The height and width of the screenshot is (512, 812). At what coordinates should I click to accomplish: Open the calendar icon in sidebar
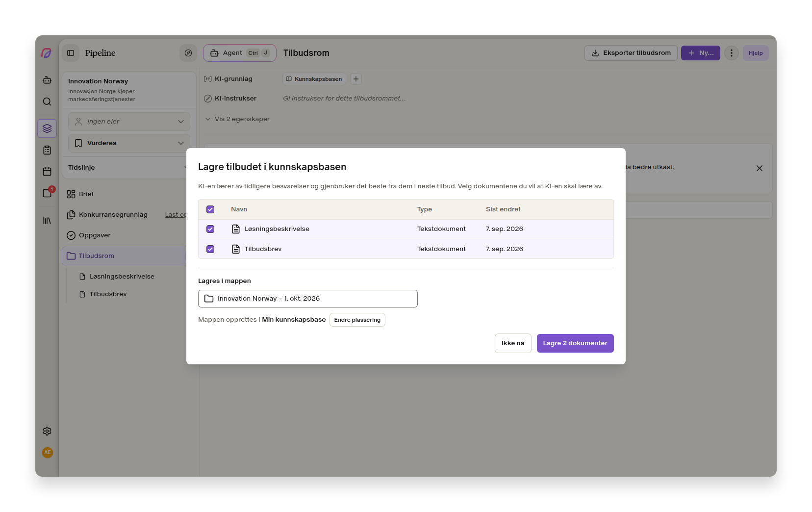pyautogui.click(x=47, y=172)
